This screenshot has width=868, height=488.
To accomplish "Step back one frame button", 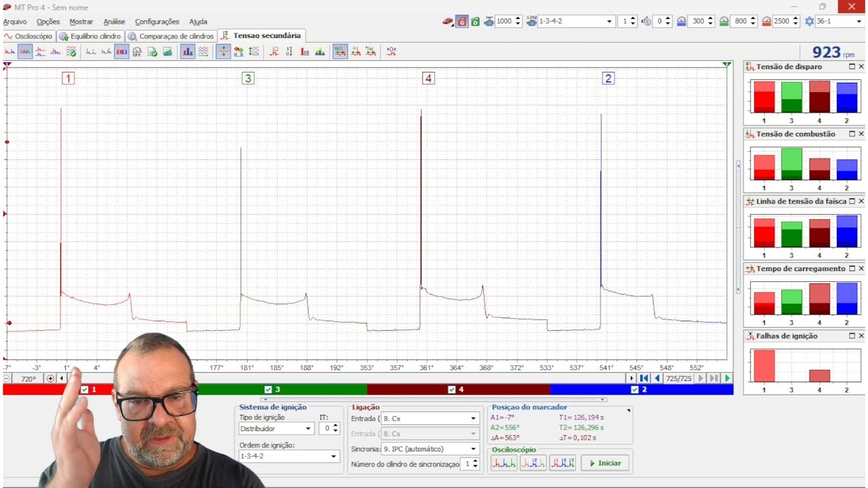I will point(656,378).
